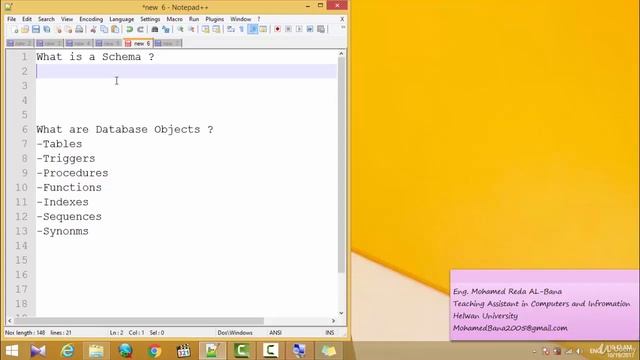
Task: Switch to the 'new 7' tab
Action: (x=167, y=43)
